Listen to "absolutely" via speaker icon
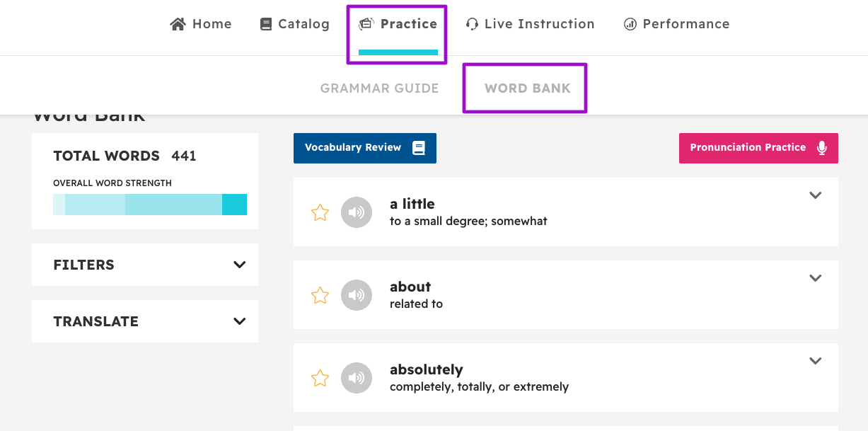This screenshot has width=868, height=431. [x=356, y=378]
